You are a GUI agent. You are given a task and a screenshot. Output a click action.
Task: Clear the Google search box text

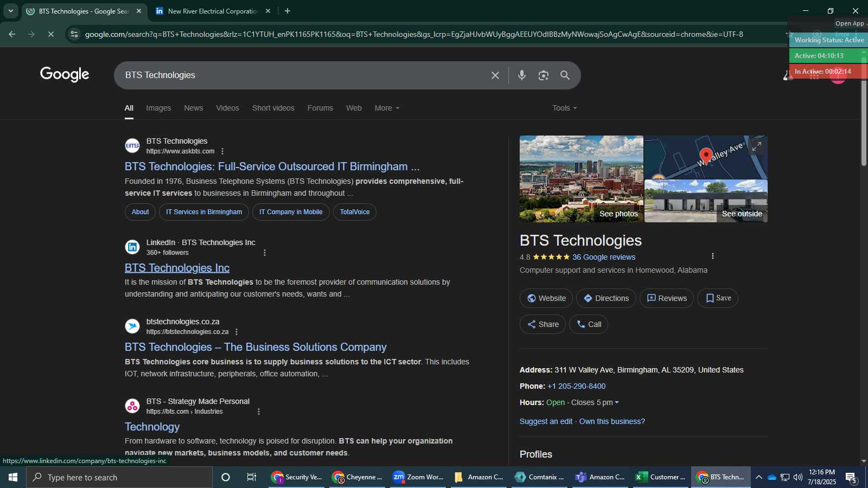click(x=495, y=75)
